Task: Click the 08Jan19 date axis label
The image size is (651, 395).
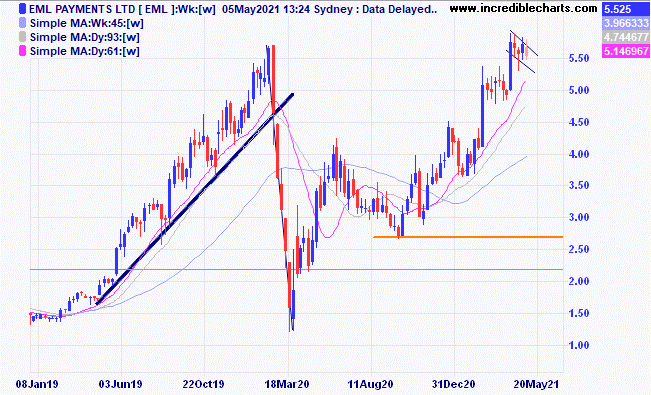Action: (37, 384)
